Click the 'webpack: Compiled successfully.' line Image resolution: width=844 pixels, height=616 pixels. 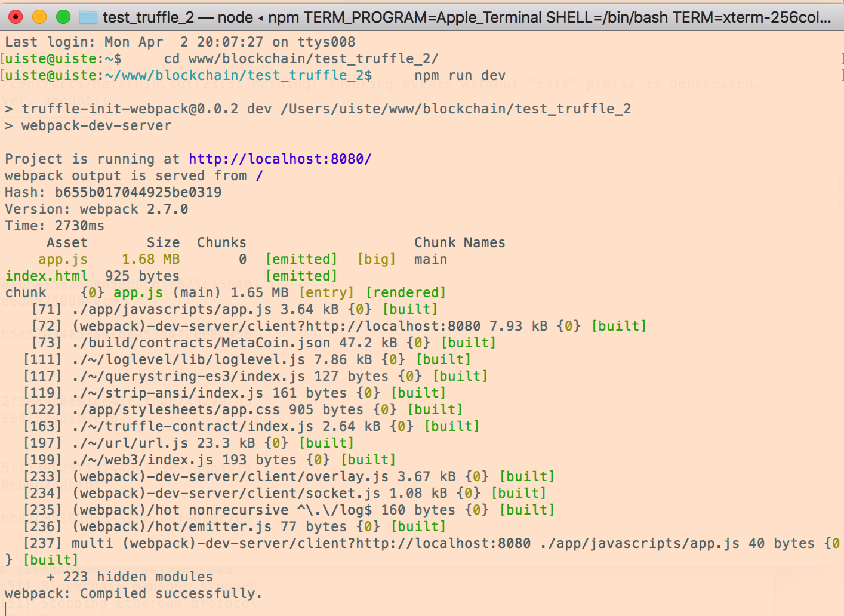133,593
